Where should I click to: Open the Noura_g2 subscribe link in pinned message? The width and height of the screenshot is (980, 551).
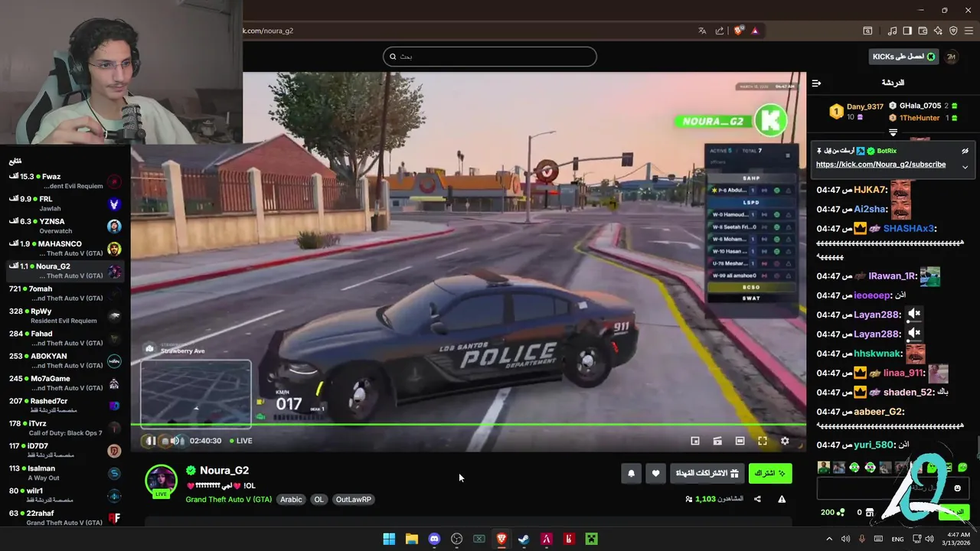[x=880, y=165]
